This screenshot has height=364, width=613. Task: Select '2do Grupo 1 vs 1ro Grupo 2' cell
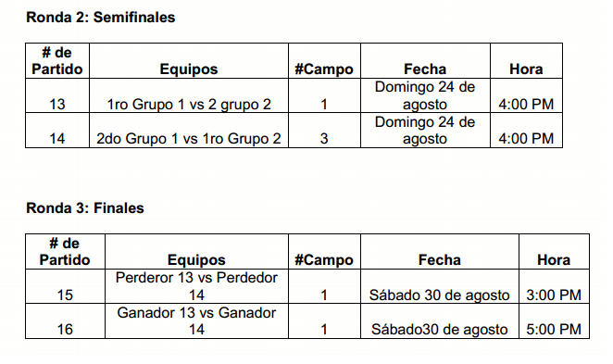pos(189,131)
